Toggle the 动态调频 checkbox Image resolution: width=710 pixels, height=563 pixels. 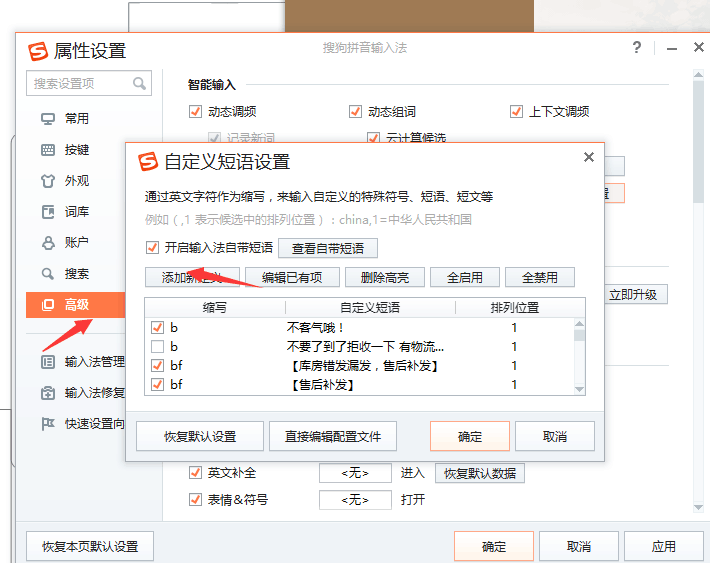pos(195,111)
